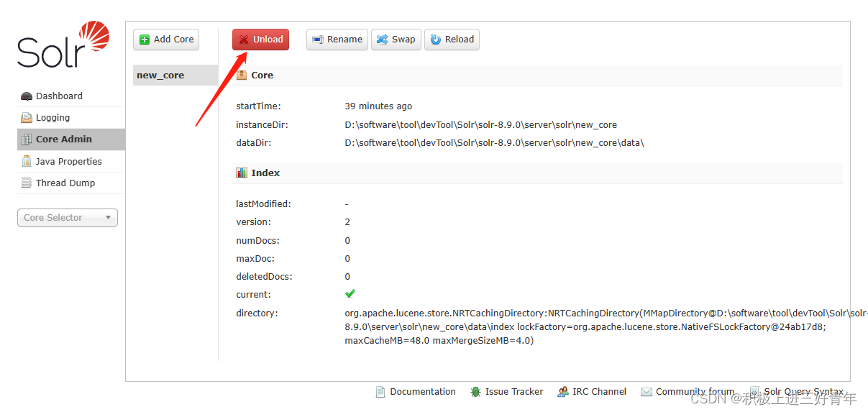
Task: Click the Logging icon in sidebar
Action: [x=27, y=118]
